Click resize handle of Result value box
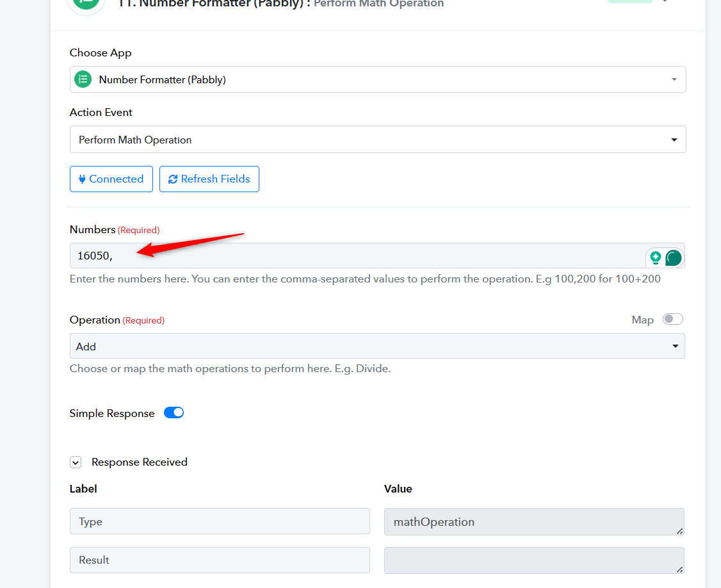This screenshot has height=588, width=721. pos(679,569)
